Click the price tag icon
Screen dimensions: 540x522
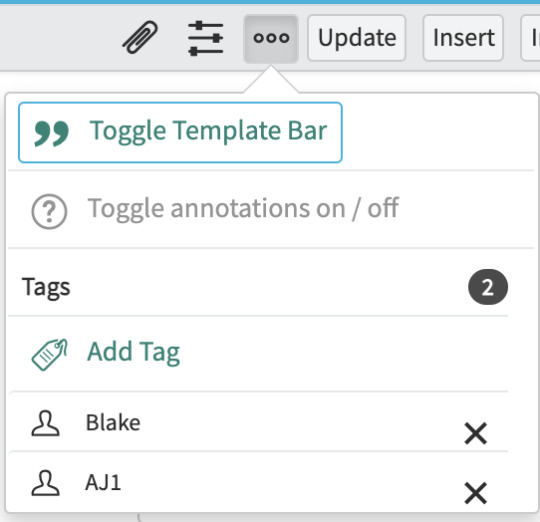(50, 355)
